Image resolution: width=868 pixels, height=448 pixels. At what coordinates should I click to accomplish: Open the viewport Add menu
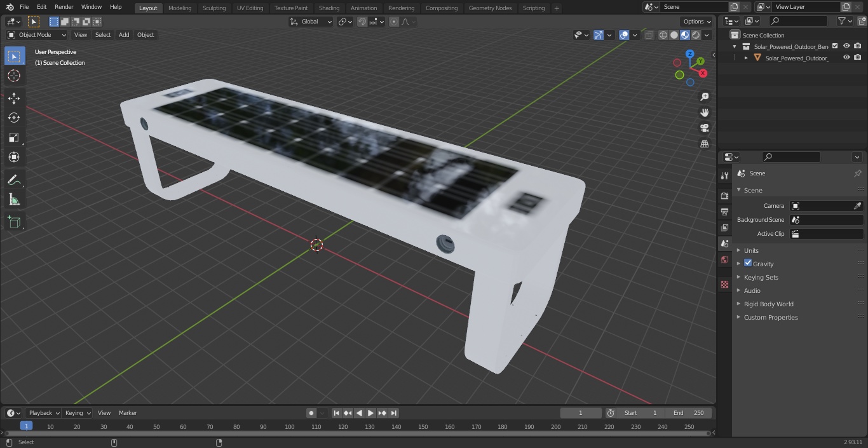click(124, 35)
